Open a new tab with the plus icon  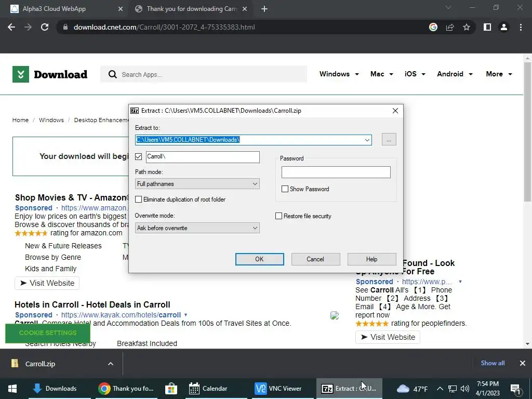click(x=264, y=9)
